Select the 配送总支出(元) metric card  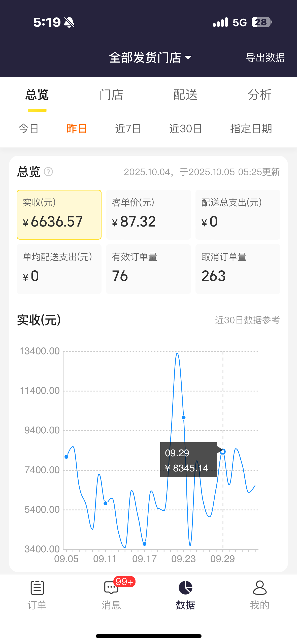tap(238, 215)
